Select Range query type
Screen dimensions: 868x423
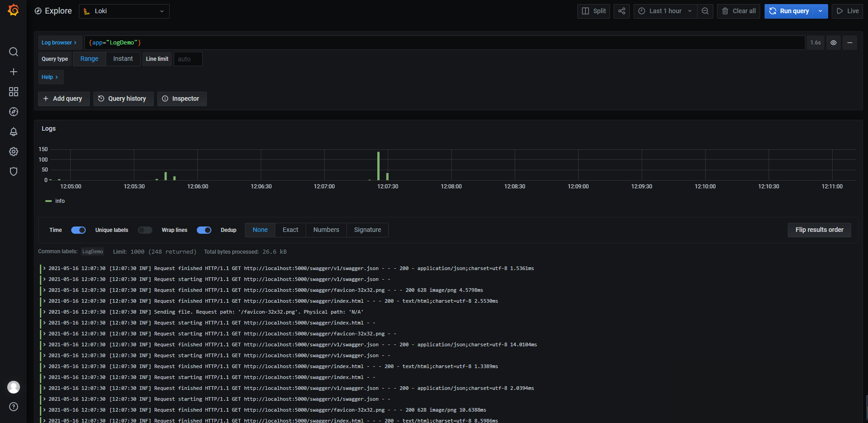point(89,59)
